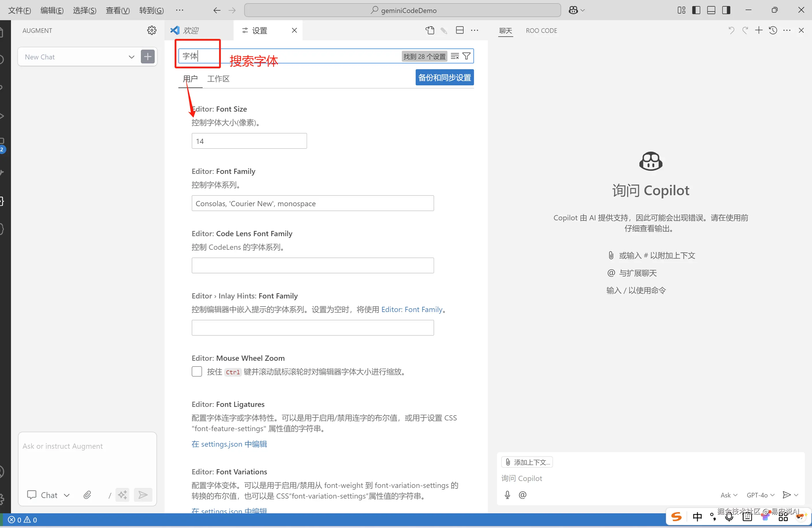Clear the settings search input icon
The height and width of the screenshot is (528, 812).
tap(454, 56)
